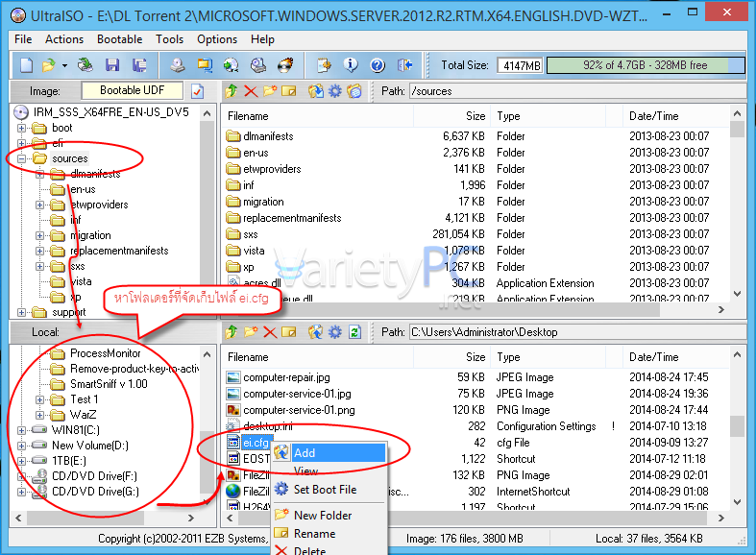Click the Help question mark icon
The width and height of the screenshot is (756, 555).
378,65
